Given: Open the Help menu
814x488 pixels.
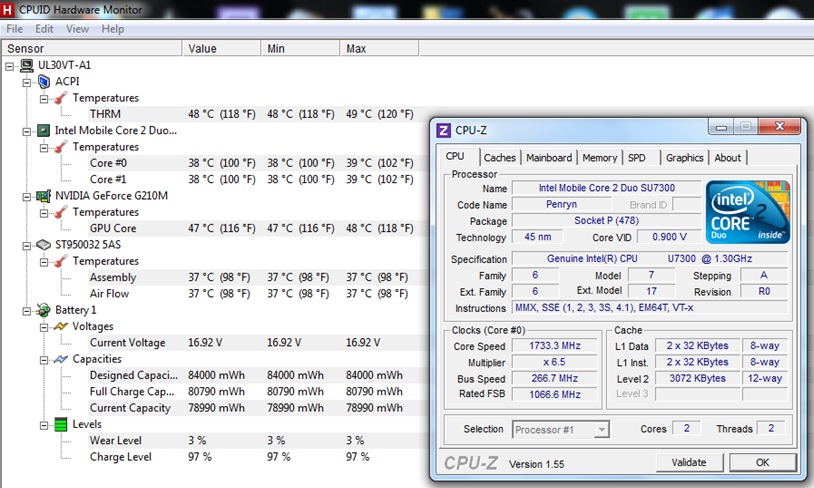Looking at the screenshot, I should 113,29.
